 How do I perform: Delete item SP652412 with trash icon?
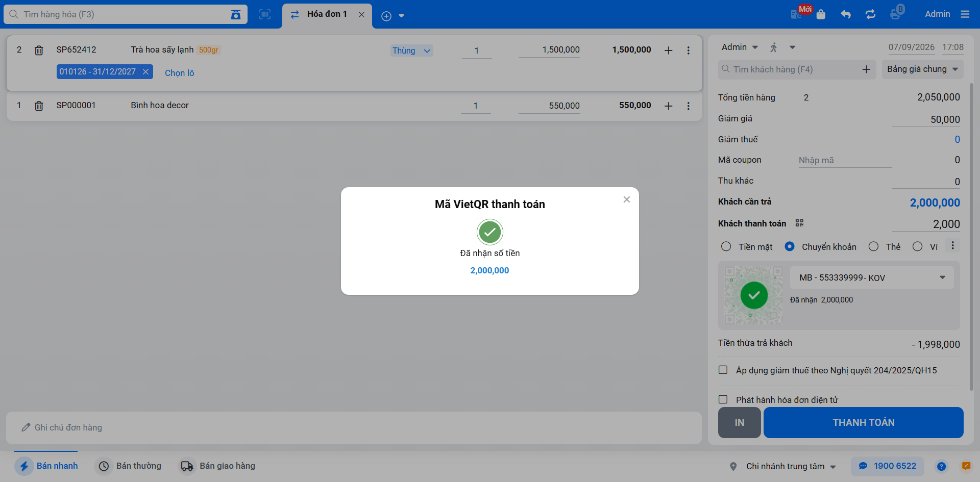39,50
